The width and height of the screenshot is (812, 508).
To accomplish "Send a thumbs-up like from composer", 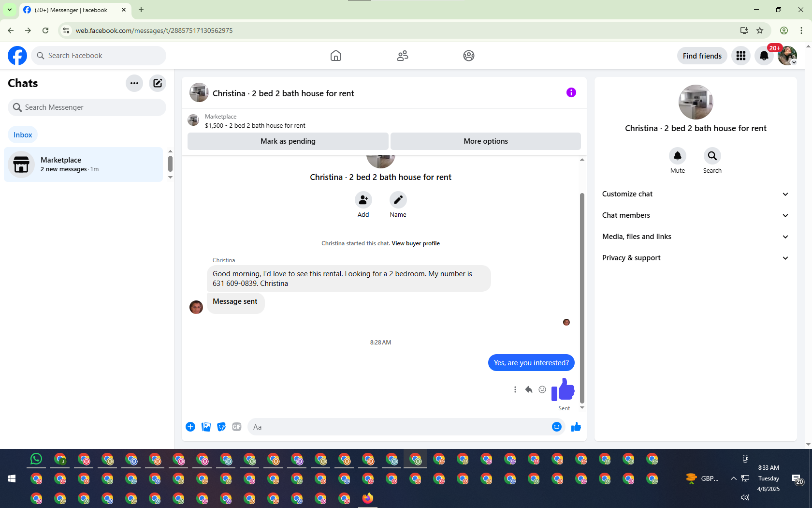I will pos(576,427).
